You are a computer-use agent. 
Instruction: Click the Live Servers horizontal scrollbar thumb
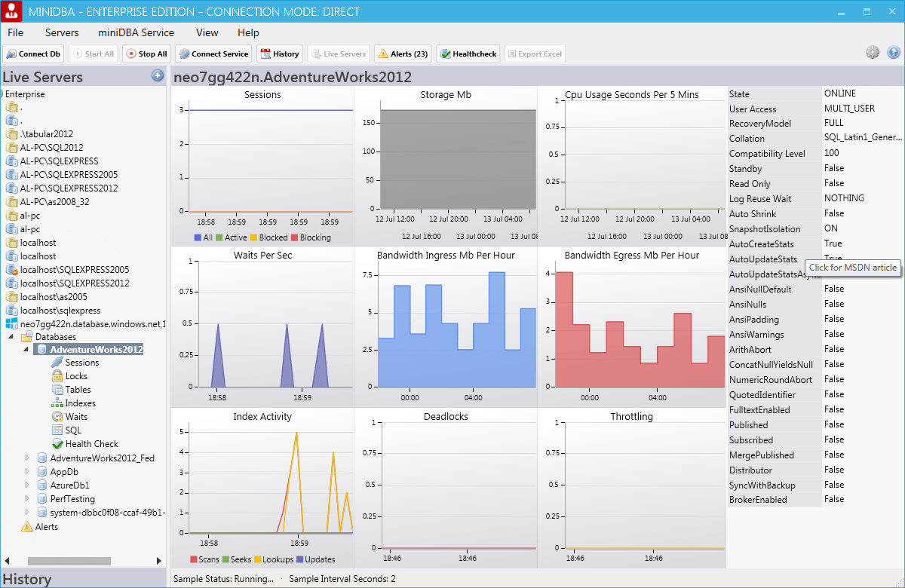click(x=69, y=561)
